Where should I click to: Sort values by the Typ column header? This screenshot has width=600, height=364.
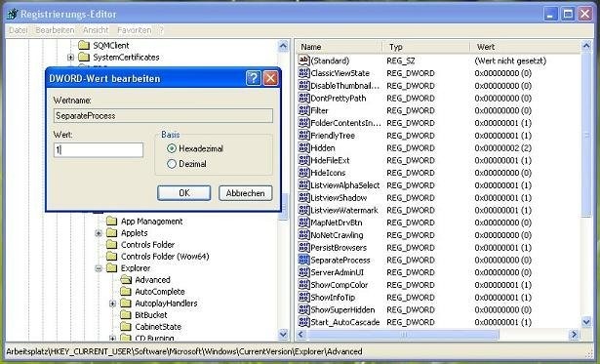(x=426, y=47)
